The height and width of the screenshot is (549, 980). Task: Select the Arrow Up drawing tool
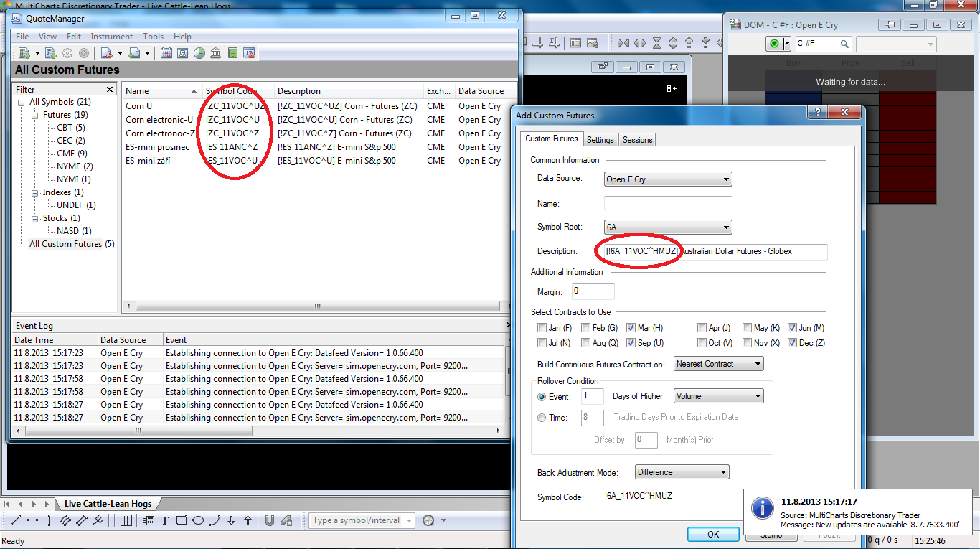point(248,521)
